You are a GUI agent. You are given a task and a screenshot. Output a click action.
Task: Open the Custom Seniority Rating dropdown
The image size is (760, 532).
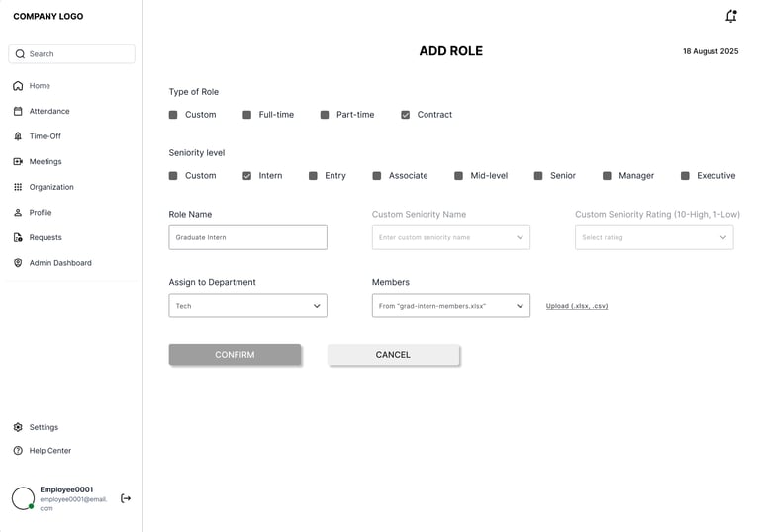[x=654, y=237]
